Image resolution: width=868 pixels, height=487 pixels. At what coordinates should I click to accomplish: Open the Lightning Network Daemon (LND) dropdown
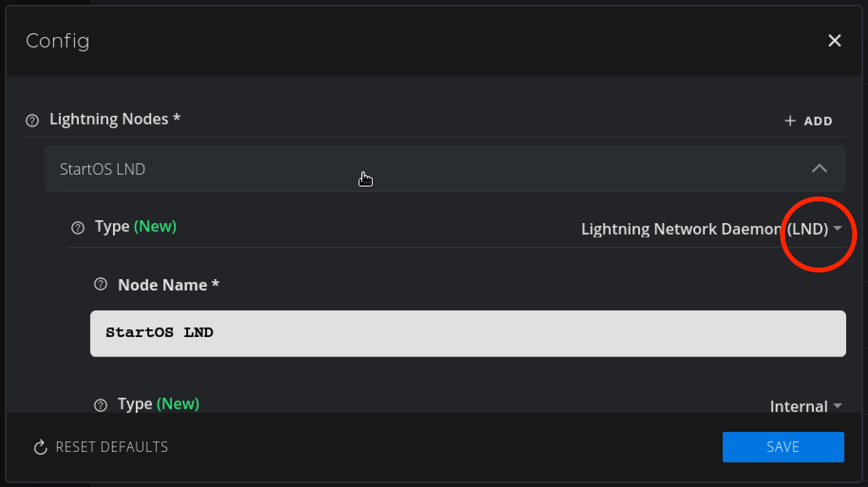point(704,229)
